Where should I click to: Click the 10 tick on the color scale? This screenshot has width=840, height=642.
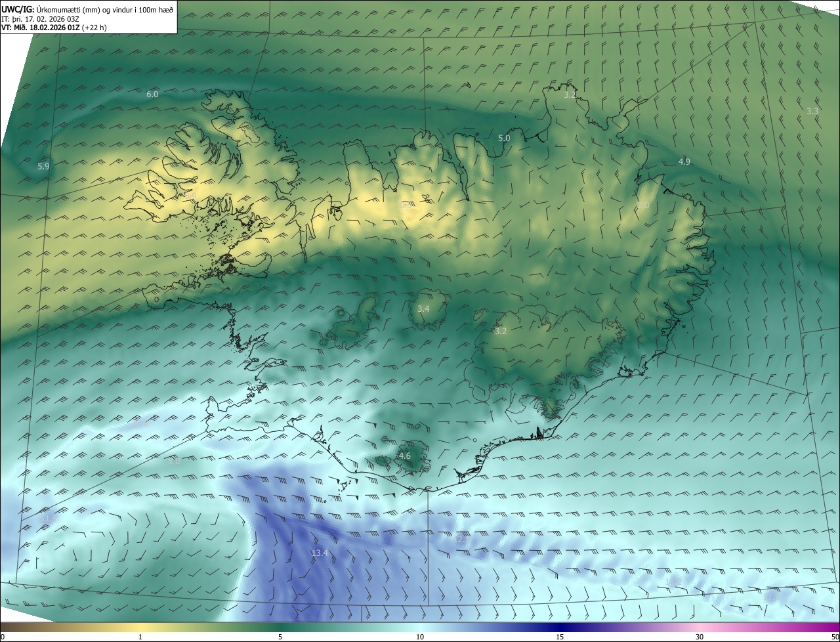(x=420, y=637)
